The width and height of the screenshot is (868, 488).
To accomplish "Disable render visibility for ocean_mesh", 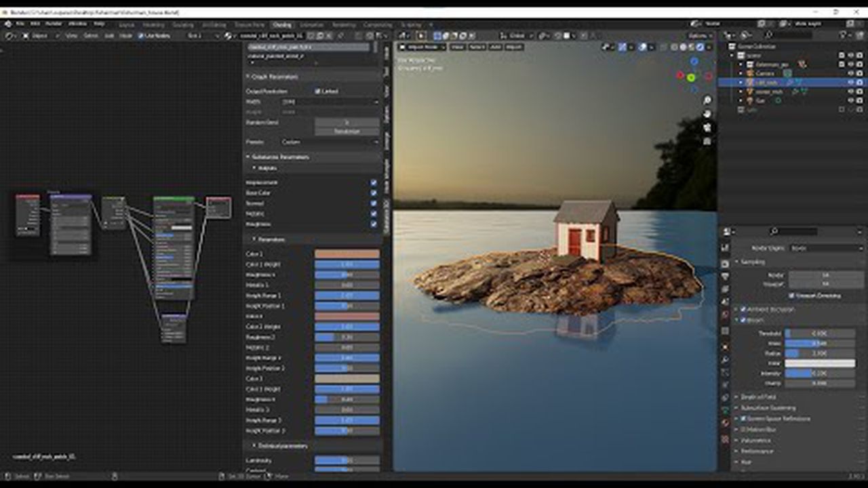I will tap(860, 91).
